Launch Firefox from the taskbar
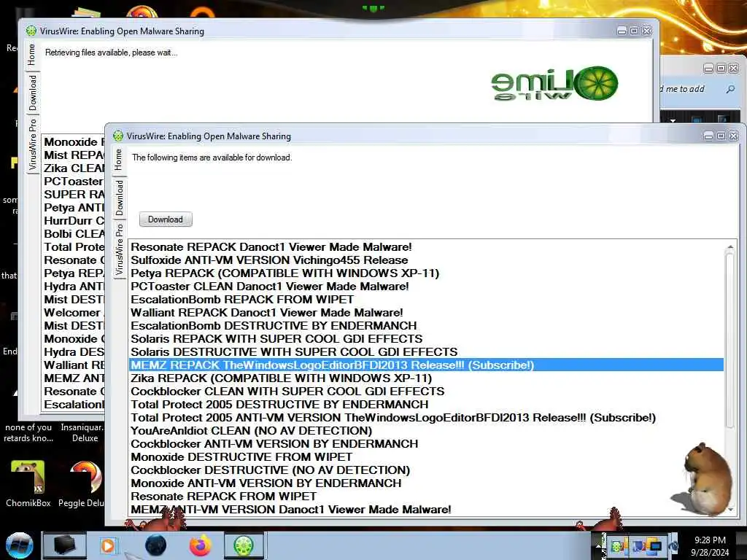The width and height of the screenshot is (747, 560). click(200, 545)
